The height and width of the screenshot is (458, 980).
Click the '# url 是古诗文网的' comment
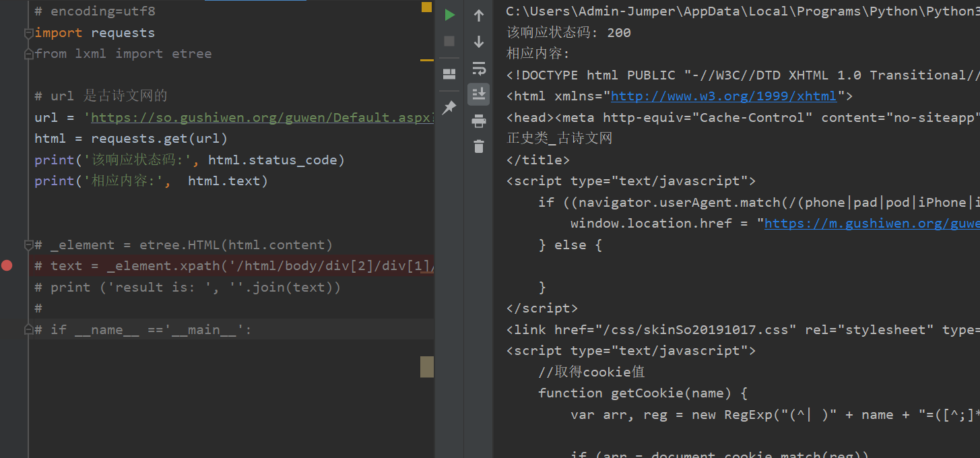(101, 96)
